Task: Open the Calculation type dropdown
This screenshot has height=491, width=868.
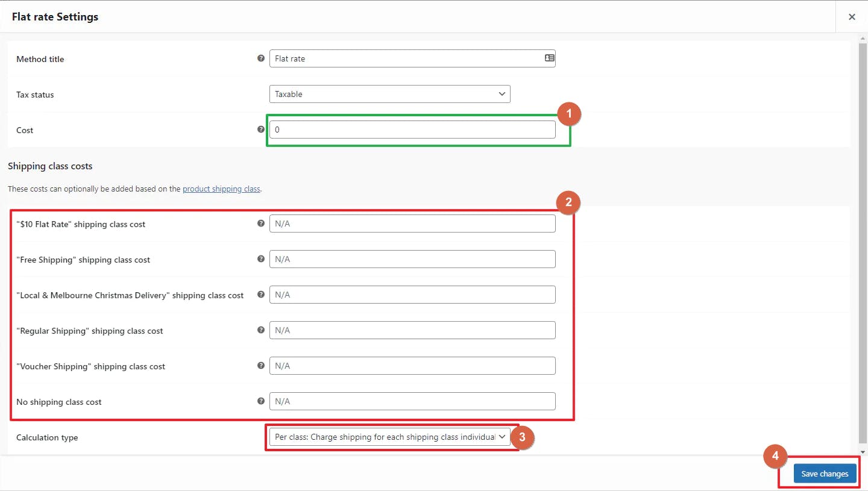Action: [389, 437]
